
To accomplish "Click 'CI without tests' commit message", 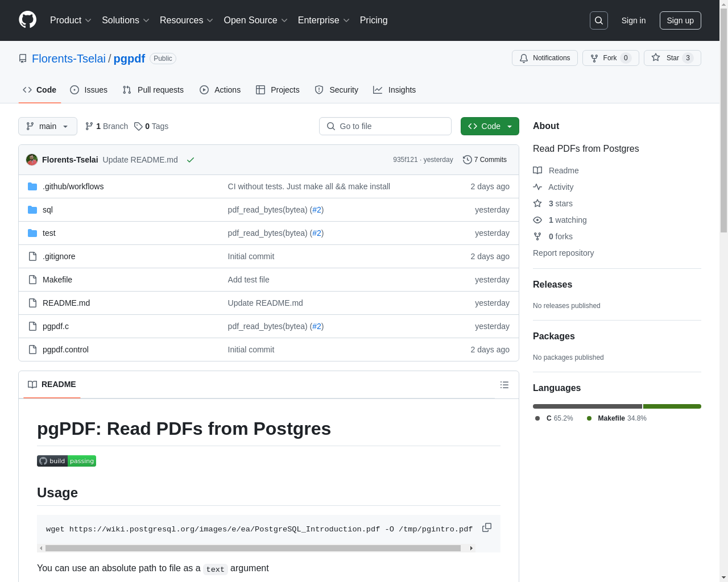I will pos(309,186).
